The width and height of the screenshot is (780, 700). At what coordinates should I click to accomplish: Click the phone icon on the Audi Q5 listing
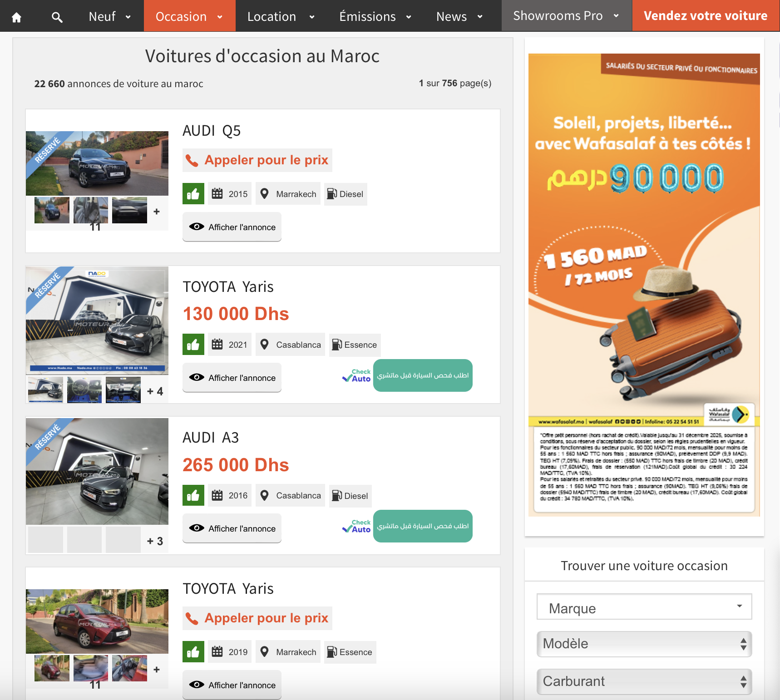point(193,161)
